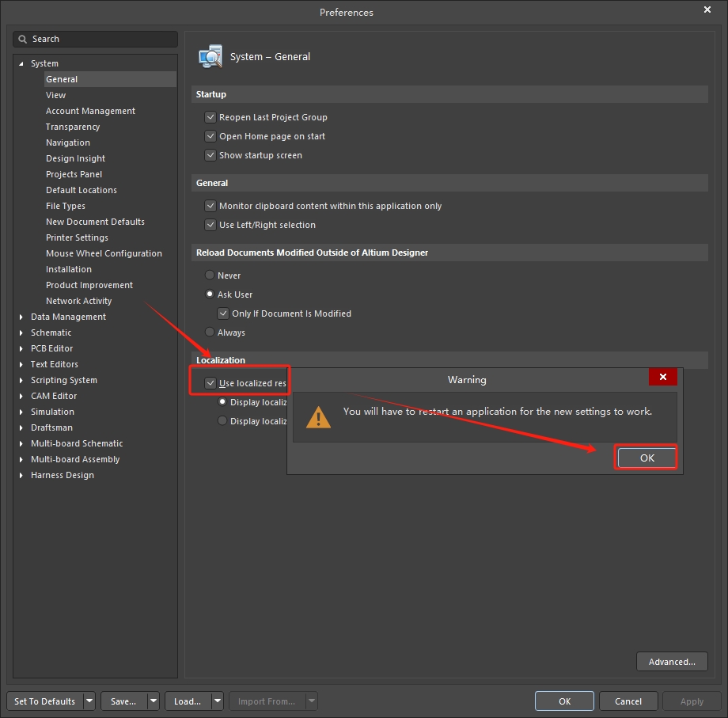Toggle Monitor clipboard content checkbox
Image resolution: width=728 pixels, height=718 pixels.
(210, 206)
